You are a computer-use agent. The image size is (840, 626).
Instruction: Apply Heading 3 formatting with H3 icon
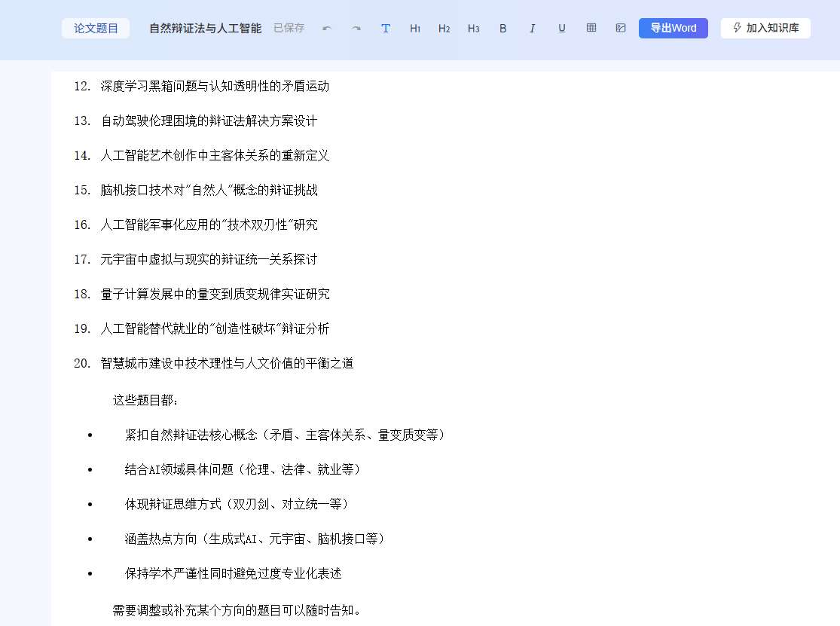pyautogui.click(x=474, y=28)
